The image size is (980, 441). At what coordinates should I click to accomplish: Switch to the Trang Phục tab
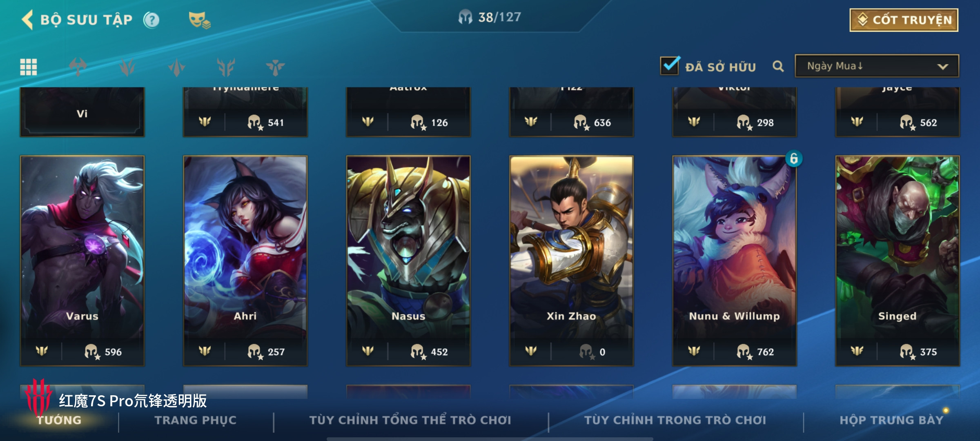pos(196,420)
